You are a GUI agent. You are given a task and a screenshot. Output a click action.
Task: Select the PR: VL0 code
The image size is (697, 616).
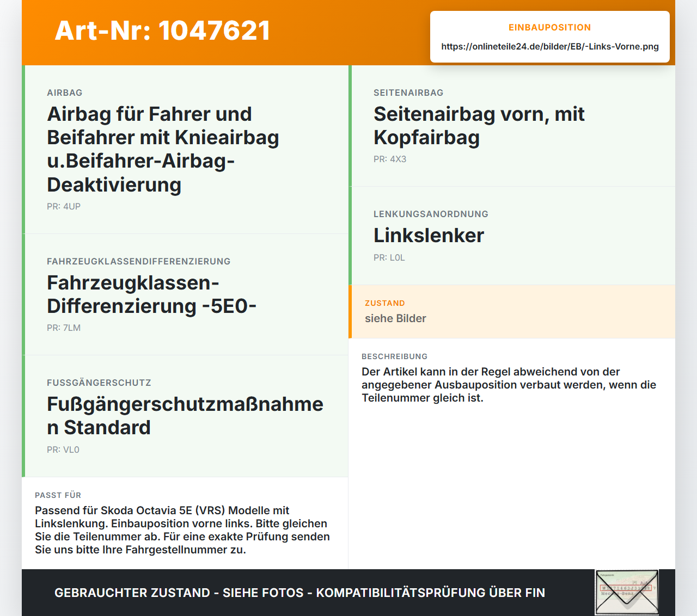63,449
